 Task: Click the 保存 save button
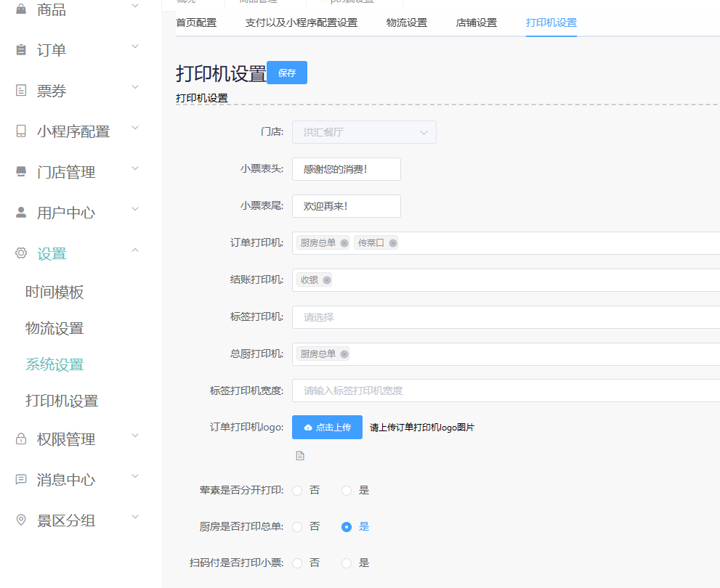286,73
